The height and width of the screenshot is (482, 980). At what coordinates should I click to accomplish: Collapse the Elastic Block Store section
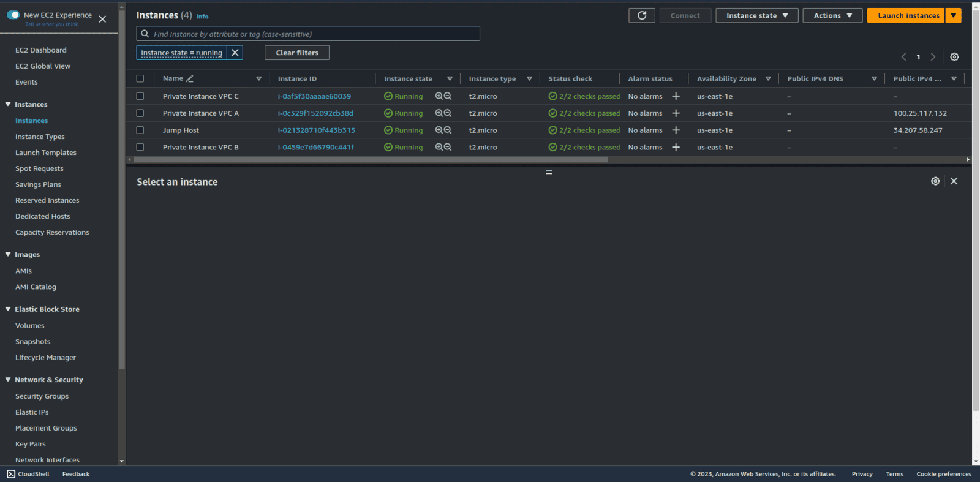point(8,309)
